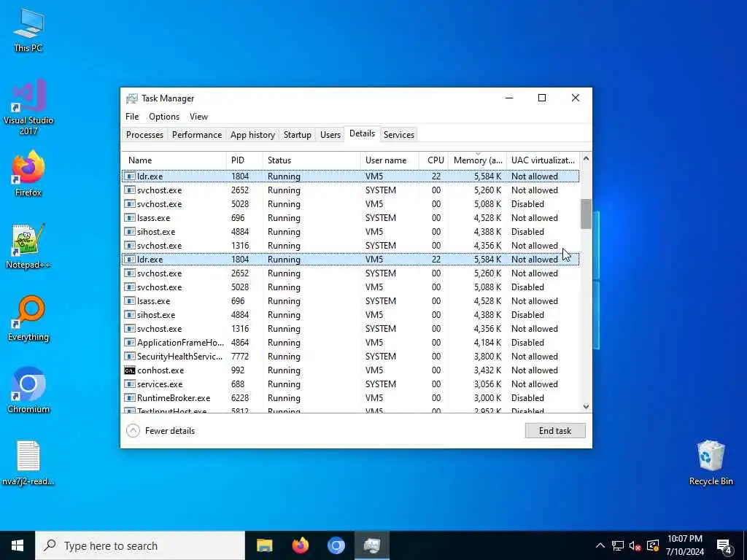Click PID 7772 cell
The image size is (747, 560).
(x=239, y=357)
